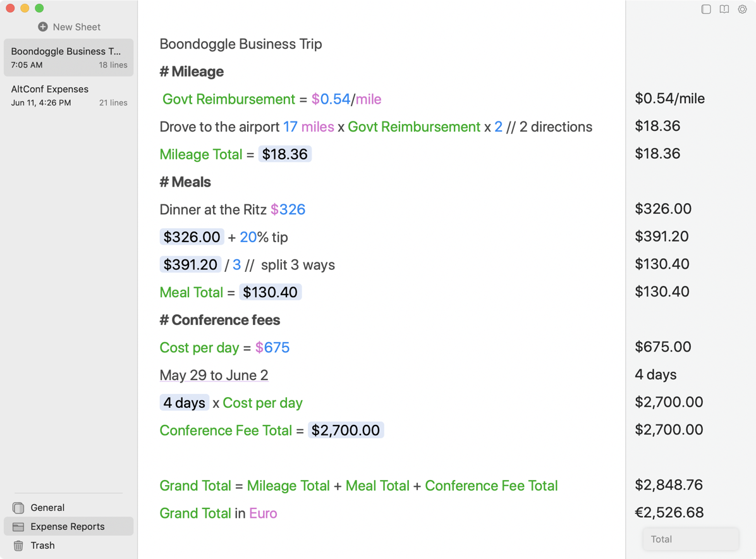The image size is (756, 559).
Task: Click the Expense Reports folder icon
Action: point(18,527)
